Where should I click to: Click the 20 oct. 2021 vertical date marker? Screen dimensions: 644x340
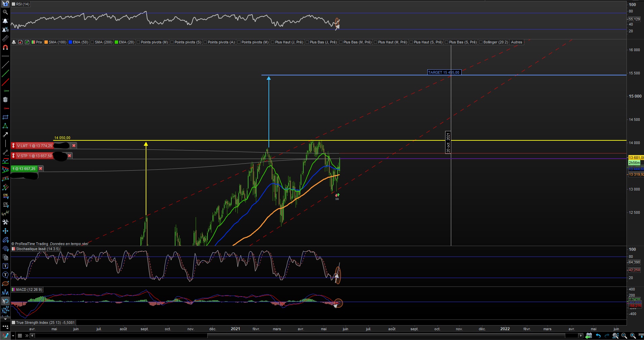click(x=448, y=142)
